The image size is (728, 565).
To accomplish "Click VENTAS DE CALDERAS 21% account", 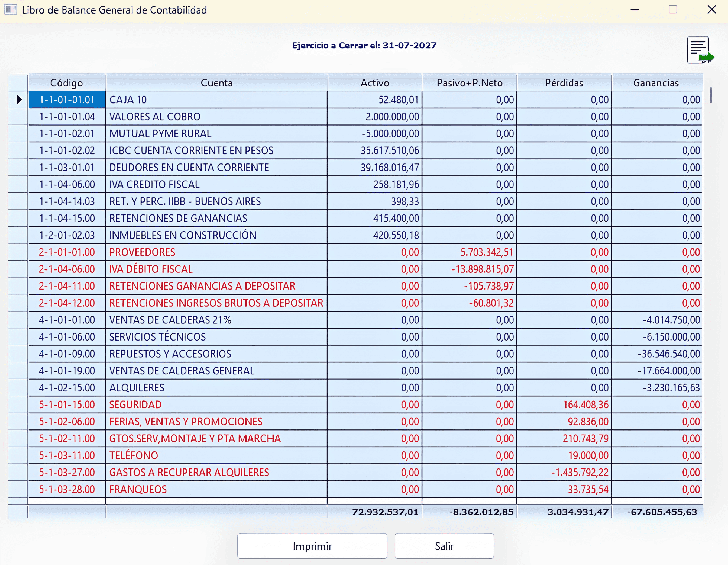I will tap(216, 320).
